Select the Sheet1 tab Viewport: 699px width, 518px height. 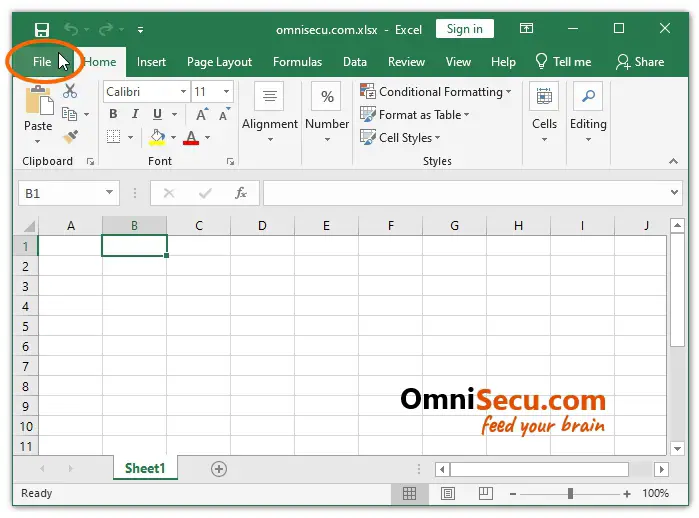pos(145,468)
